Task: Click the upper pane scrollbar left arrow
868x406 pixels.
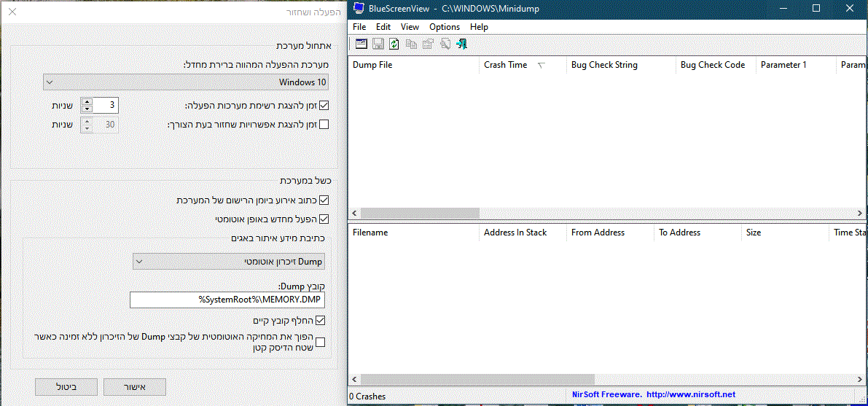Action: [x=354, y=214]
